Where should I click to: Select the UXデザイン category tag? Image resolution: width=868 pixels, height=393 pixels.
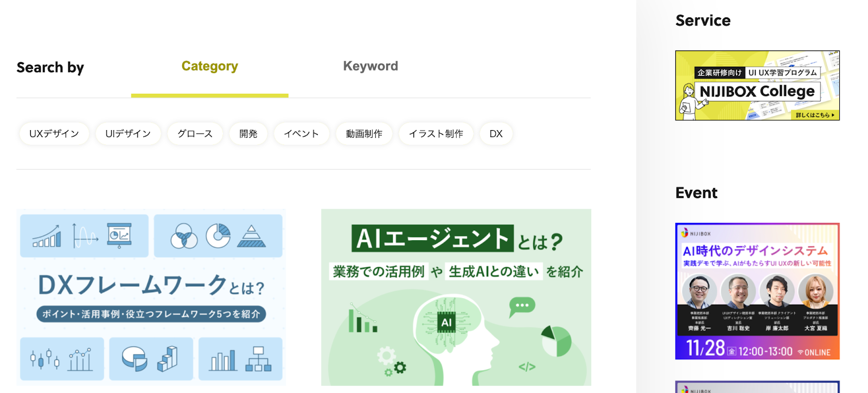pos(54,134)
